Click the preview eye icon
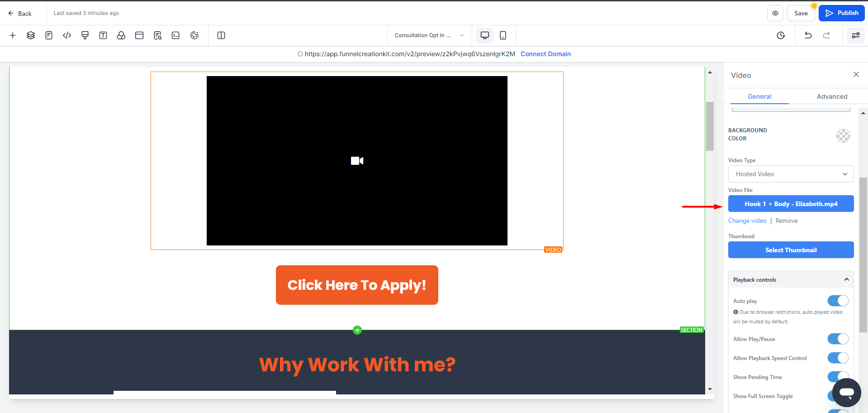Viewport: 868px width, 413px height. (775, 13)
